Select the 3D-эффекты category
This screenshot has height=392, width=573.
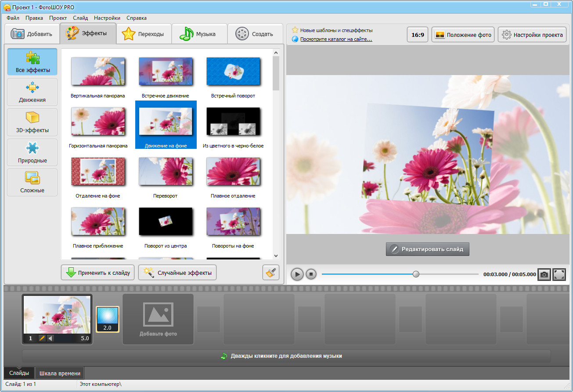[32, 122]
